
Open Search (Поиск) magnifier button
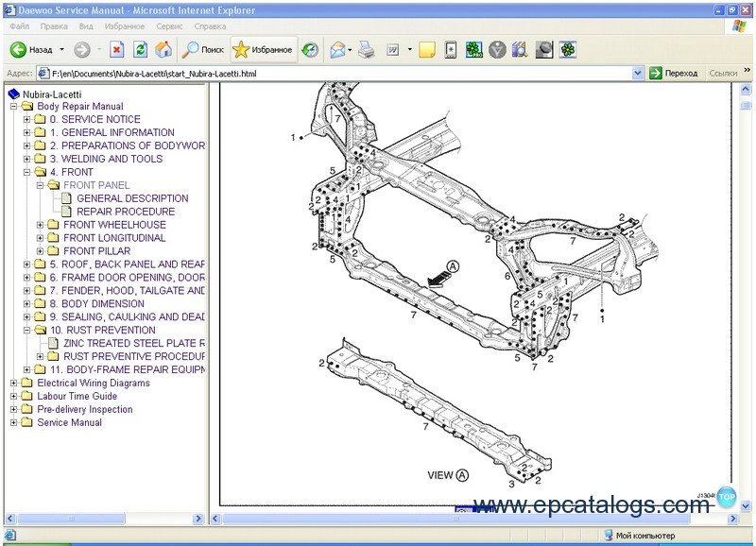click(x=202, y=50)
